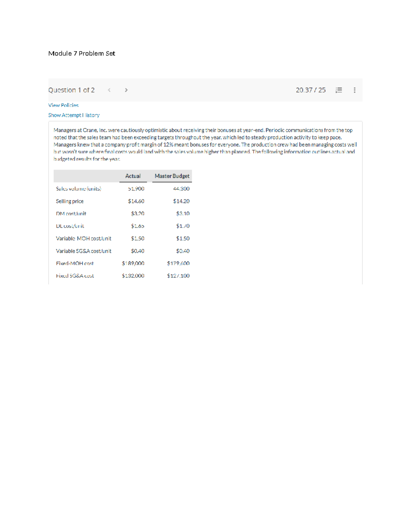Image resolution: width=411 pixels, height=532 pixels.
Task: Select the Sales volume (units) row label
Action: 78,188
